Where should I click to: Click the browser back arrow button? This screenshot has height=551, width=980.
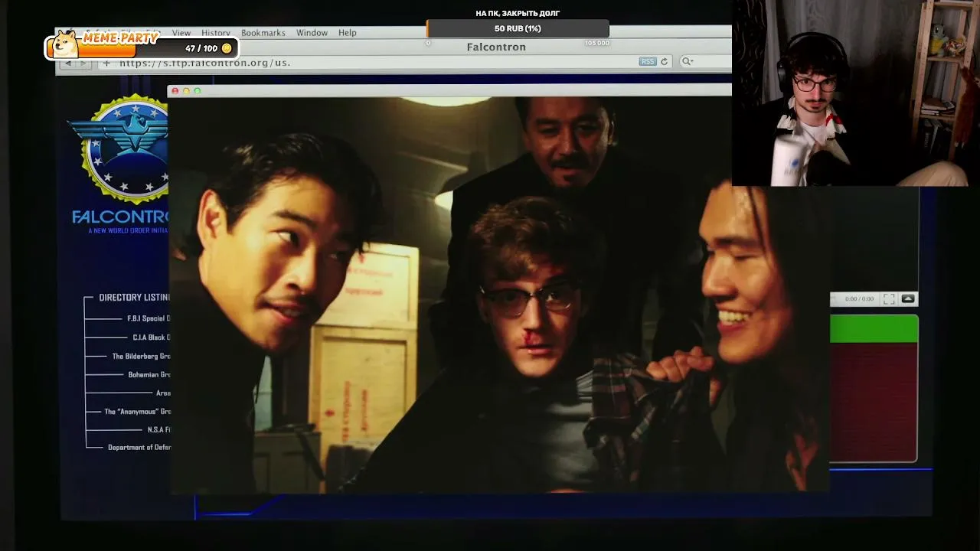point(68,63)
